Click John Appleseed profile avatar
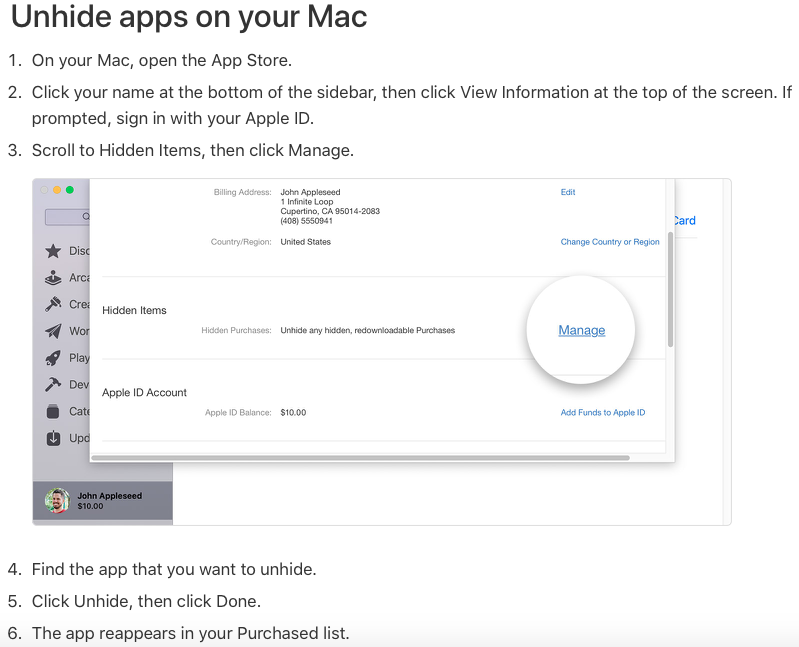The image size is (799, 647). point(57,500)
